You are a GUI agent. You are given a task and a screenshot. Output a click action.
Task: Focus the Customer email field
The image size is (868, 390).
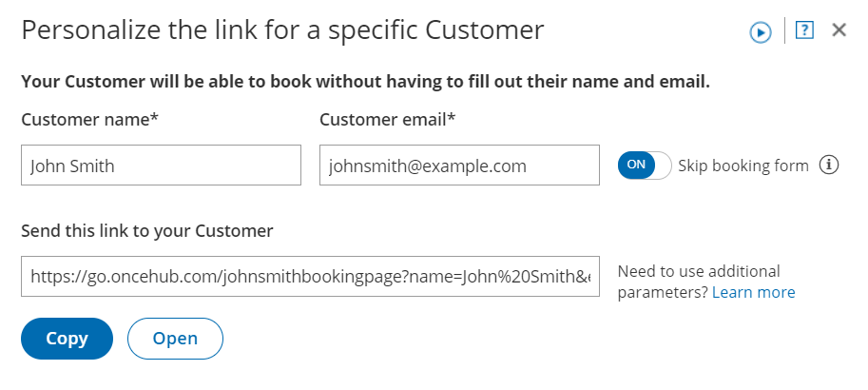click(459, 166)
